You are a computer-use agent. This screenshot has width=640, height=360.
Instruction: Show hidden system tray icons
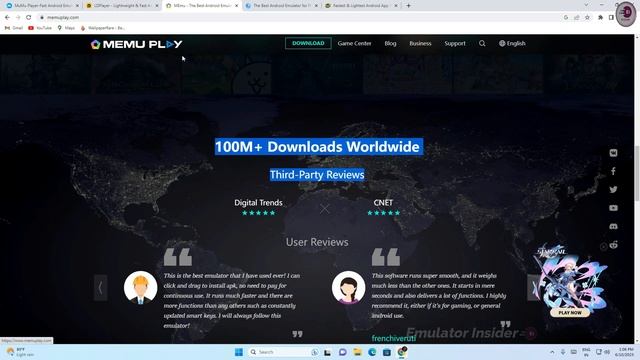pyautogui.click(x=552, y=352)
